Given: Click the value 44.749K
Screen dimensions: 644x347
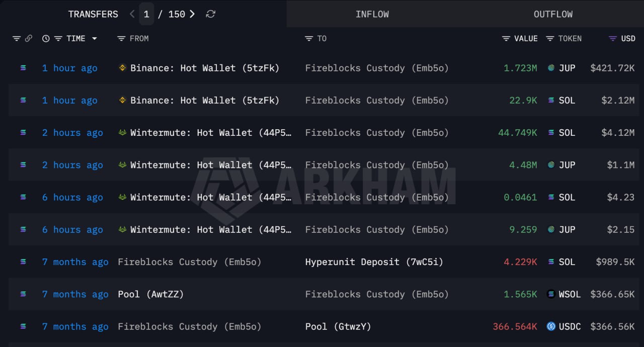Looking at the screenshot, I should tap(518, 132).
